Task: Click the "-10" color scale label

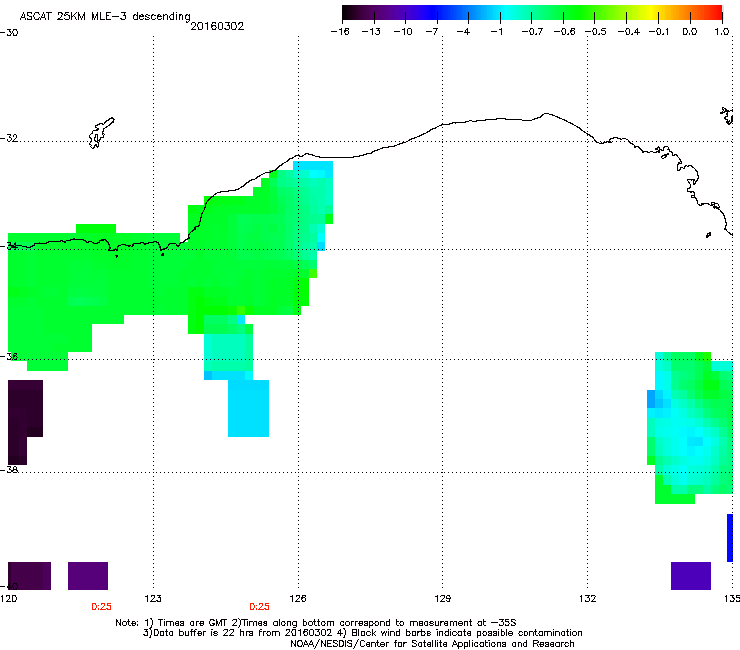Action: point(403,32)
